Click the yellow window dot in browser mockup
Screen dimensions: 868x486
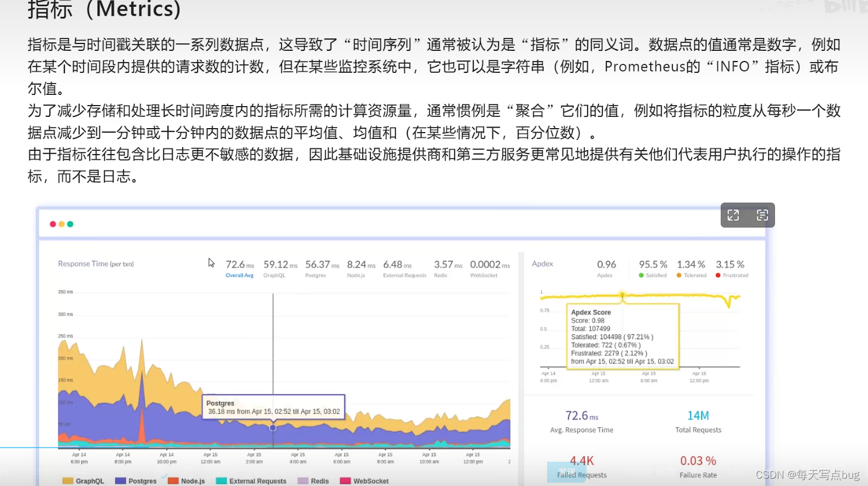point(61,224)
